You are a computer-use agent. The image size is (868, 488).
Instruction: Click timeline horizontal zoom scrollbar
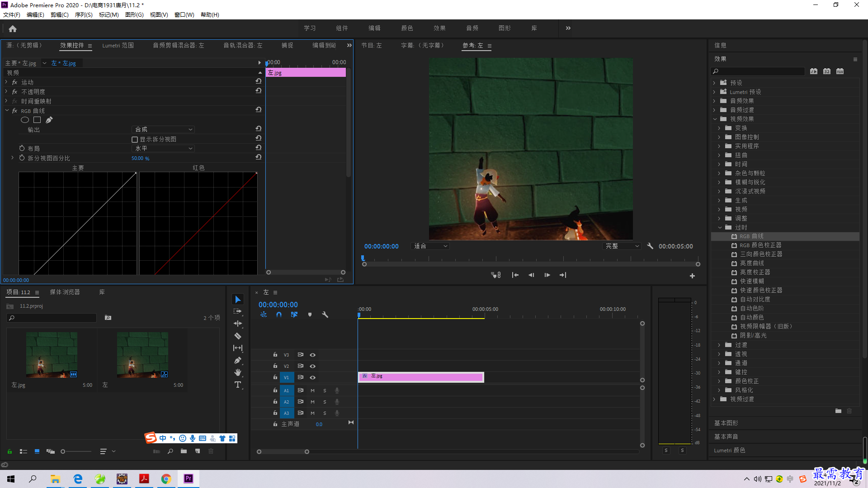[x=283, y=451]
